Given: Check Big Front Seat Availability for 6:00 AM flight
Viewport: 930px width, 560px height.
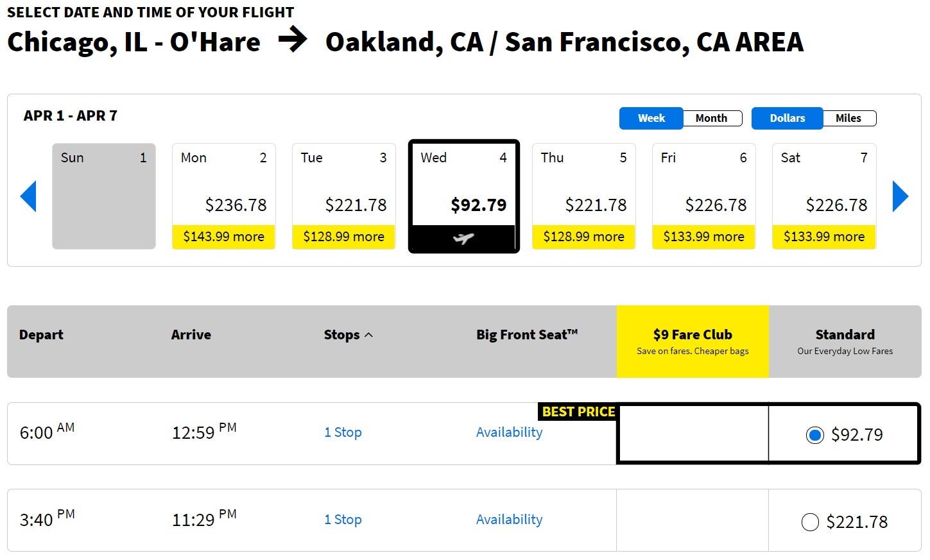Looking at the screenshot, I should click(509, 432).
